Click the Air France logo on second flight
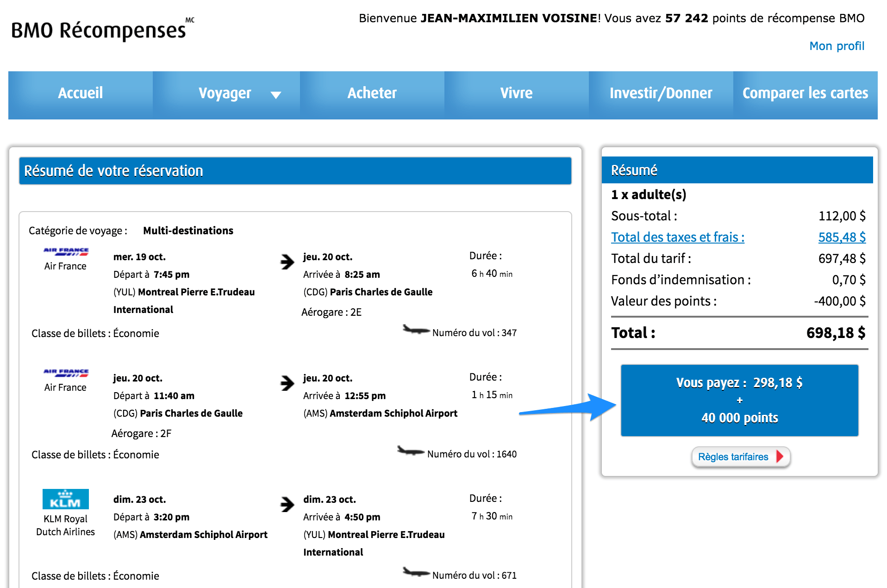887x588 pixels. tap(66, 373)
